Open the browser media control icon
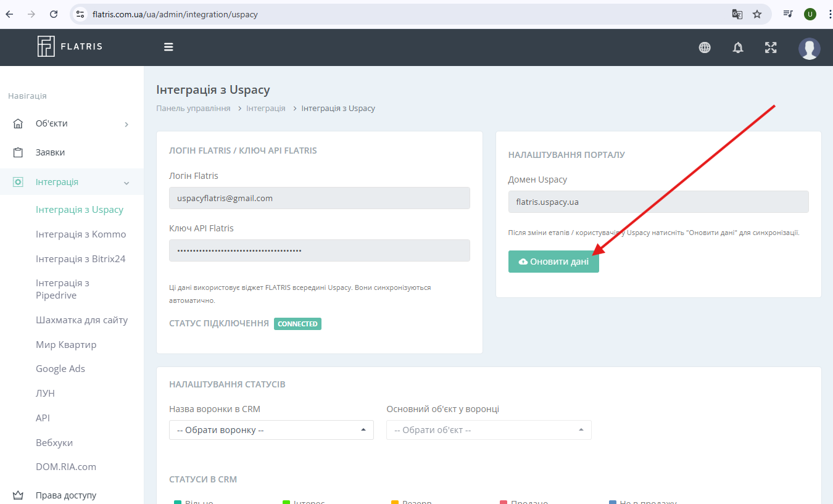Image resolution: width=833 pixels, height=504 pixels. click(x=788, y=14)
